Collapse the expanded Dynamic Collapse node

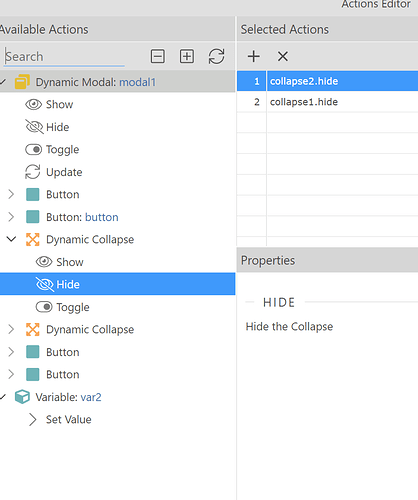11,239
